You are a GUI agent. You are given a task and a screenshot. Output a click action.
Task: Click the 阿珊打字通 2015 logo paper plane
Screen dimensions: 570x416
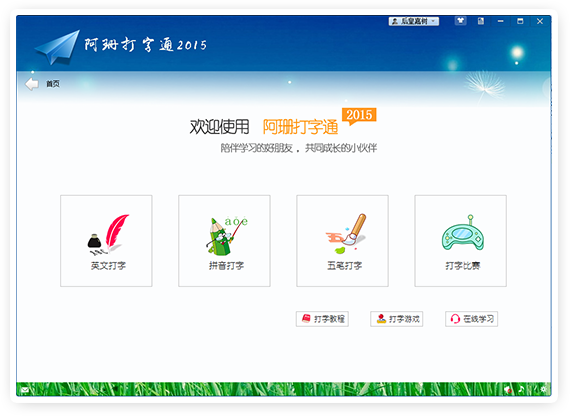click(57, 47)
